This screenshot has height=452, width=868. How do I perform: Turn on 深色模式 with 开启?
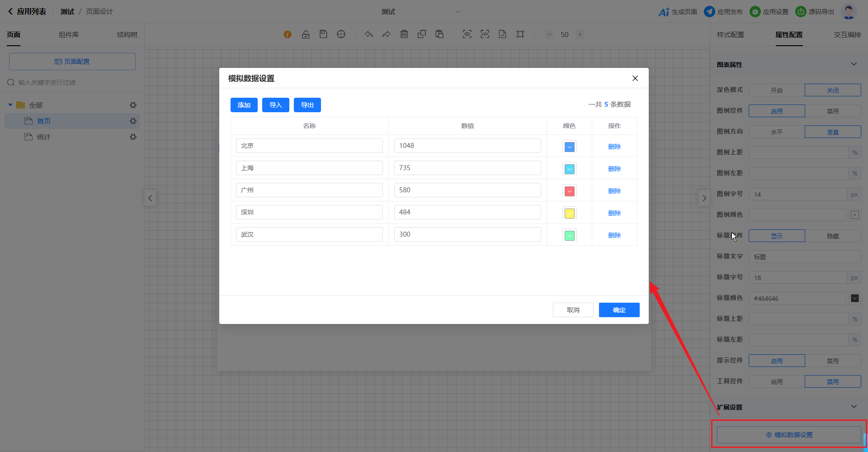coord(776,90)
